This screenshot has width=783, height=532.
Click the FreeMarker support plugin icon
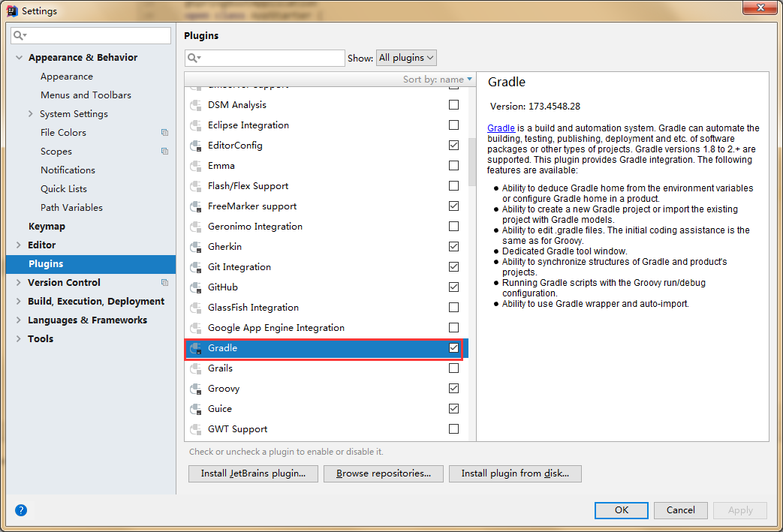click(196, 206)
